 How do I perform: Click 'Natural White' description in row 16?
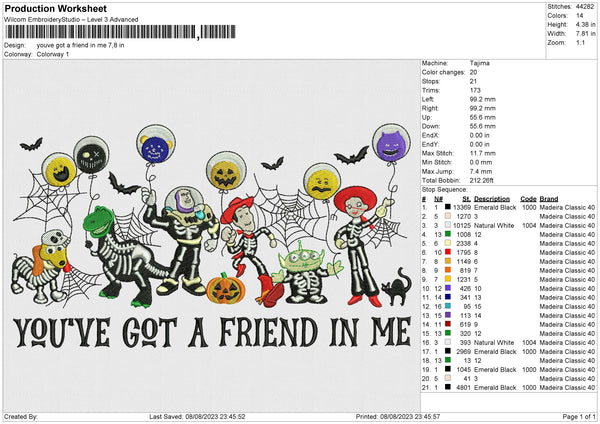(x=494, y=342)
